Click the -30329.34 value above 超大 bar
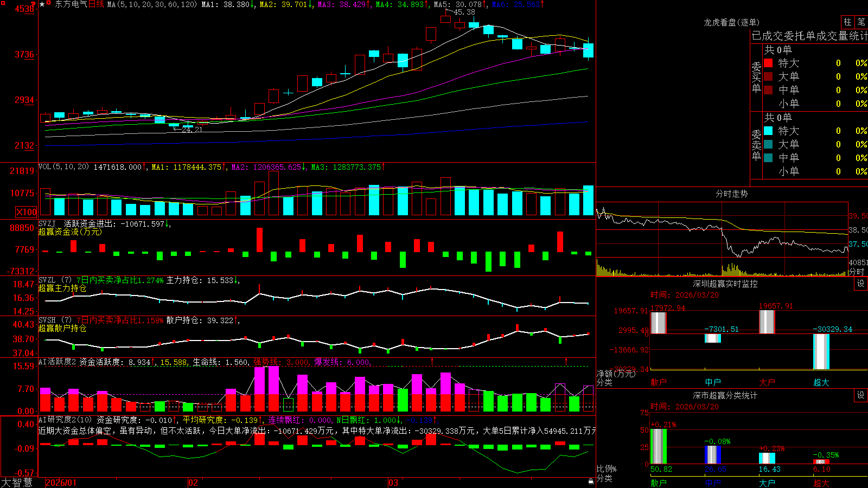 [833, 329]
